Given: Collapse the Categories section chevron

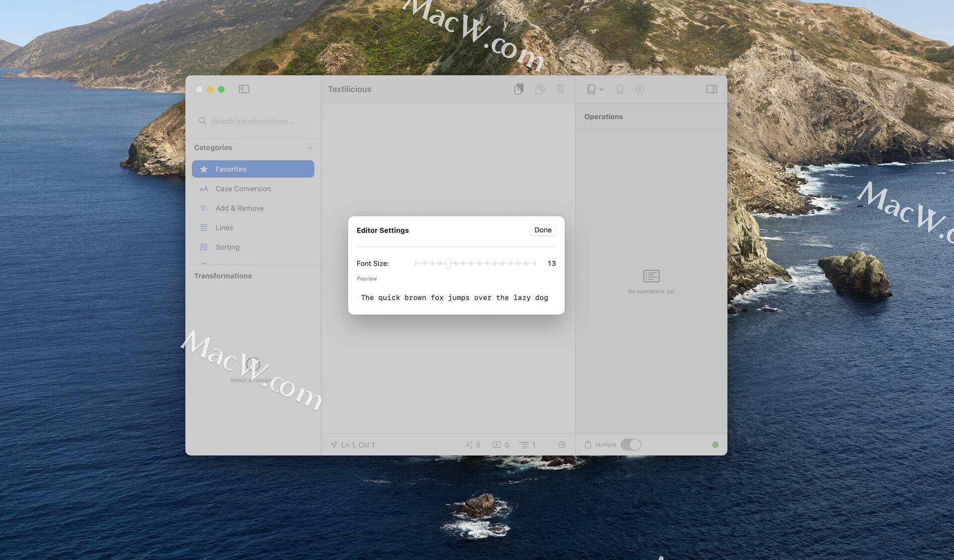Looking at the screenshot, I should click(310, 148).
